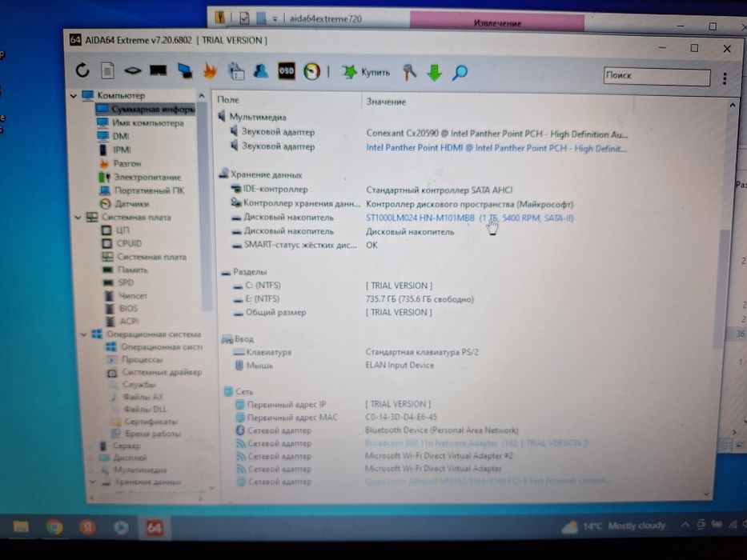Select Первичный адрес MAC row
The width and height of the screenshot is (747, 560).
(x=335, y=417)
